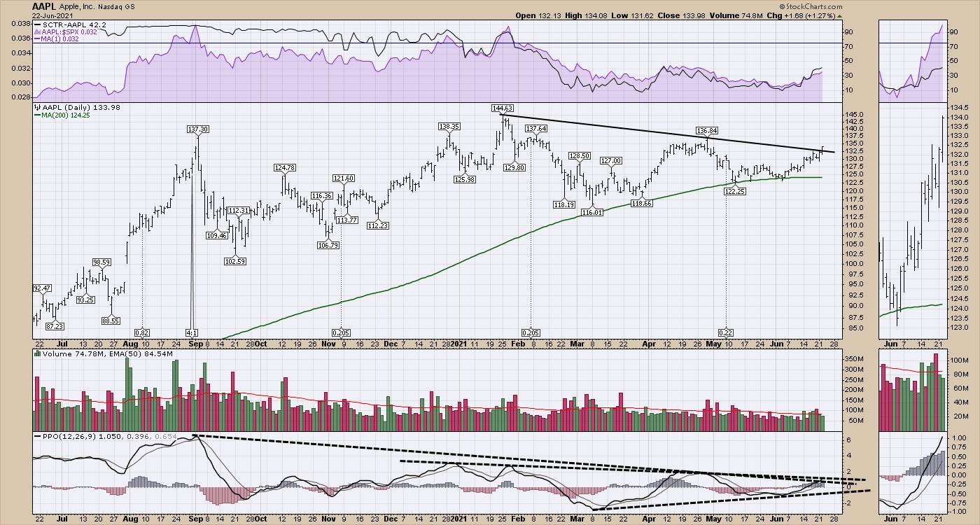The width and height of the screenshot is (980, 525).
Task: Click the "May" month axis label
Action: coord(713,344)
